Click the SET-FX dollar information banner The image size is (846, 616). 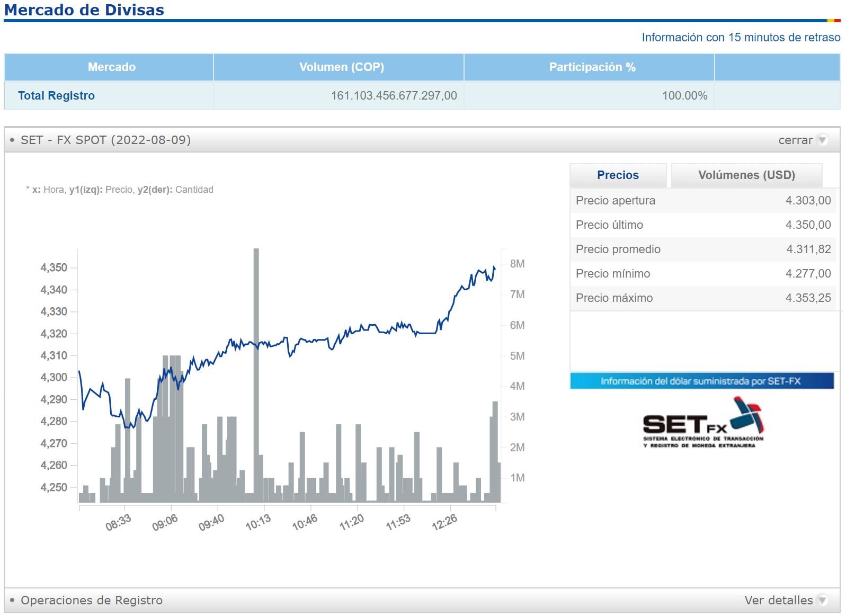click(x=701, y=381)
